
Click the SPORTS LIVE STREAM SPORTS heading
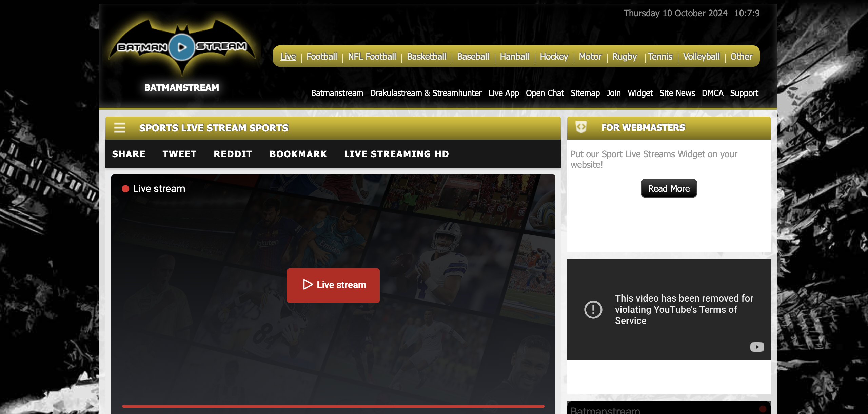(x=214, y=128)
